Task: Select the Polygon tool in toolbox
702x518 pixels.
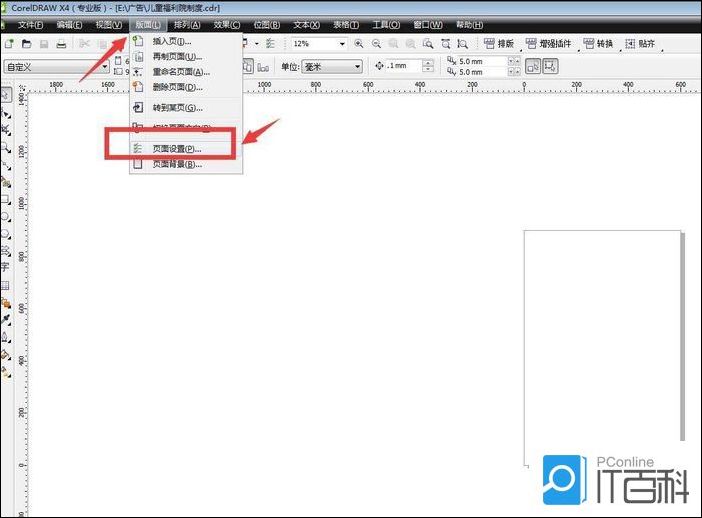Action: (x=6, y=233)
